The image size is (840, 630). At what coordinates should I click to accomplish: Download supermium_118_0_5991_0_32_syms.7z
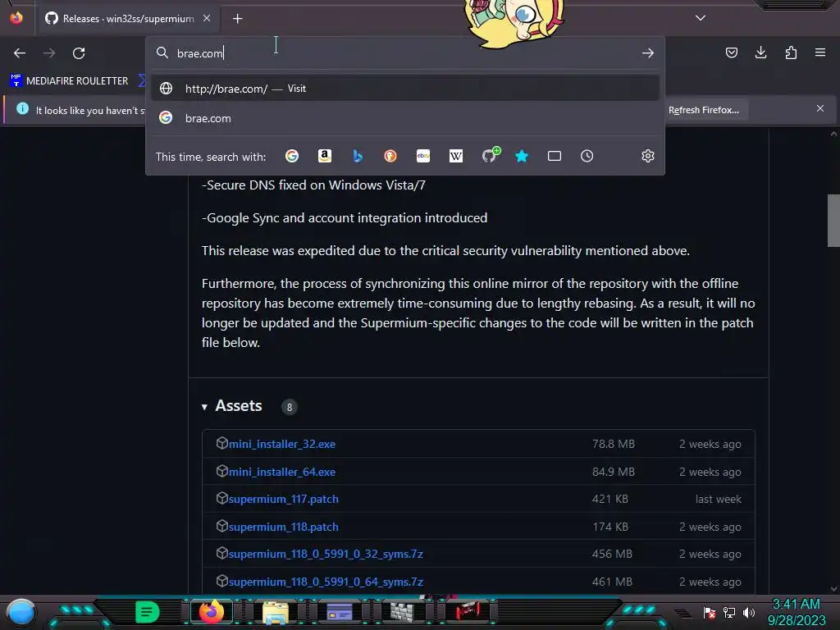(326, 554)
